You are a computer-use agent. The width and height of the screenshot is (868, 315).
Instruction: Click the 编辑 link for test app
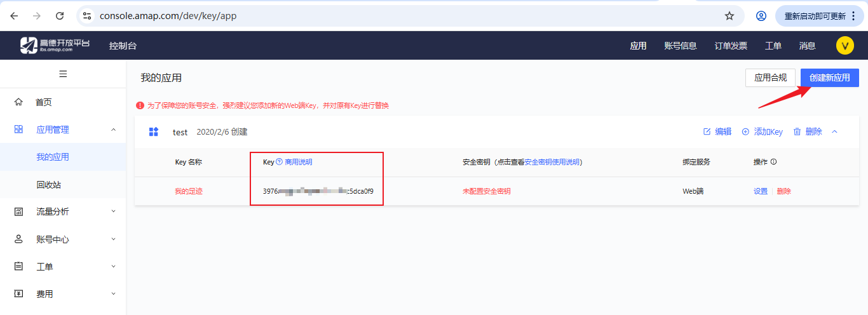[723, 131]
